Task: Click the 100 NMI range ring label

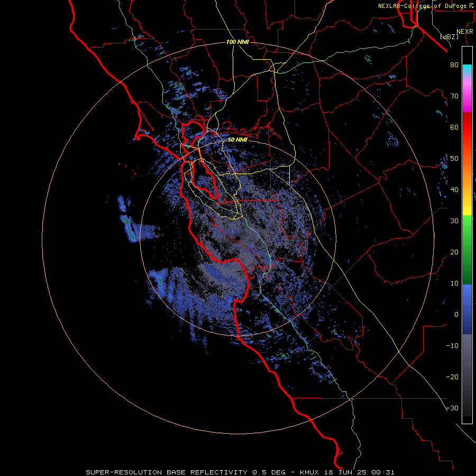Action: [237, 42]
